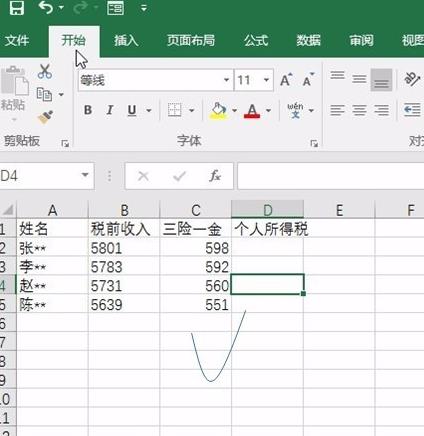The height and width of the screenshot is (436, 424).
Task: Click the Format Painter brush icon
Action: [46, 117]
